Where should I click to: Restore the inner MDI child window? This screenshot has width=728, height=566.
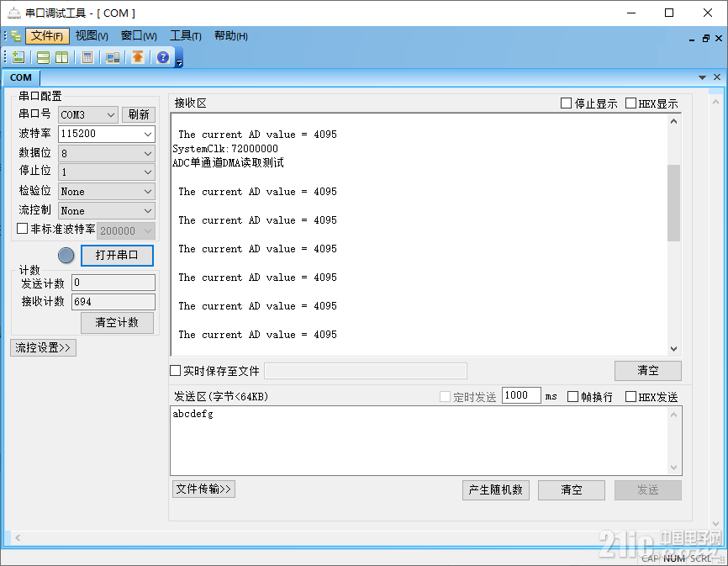click(x=705, y=39)
